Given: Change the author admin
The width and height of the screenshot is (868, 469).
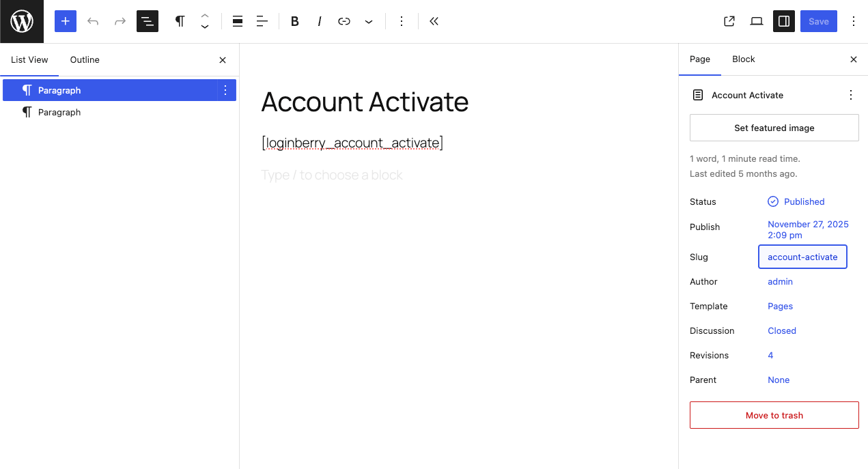Looking at the screenshot, I should pyautogui.click(x=780, y=281).
